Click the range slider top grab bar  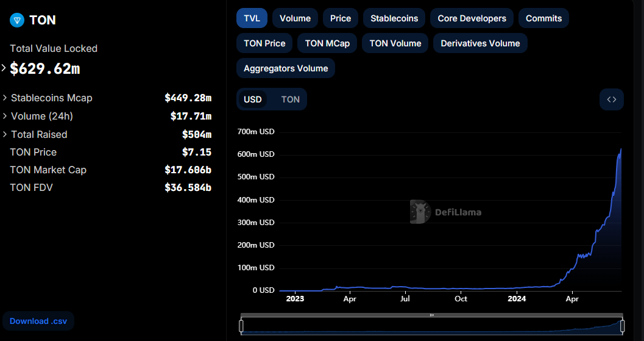point(431,315)
